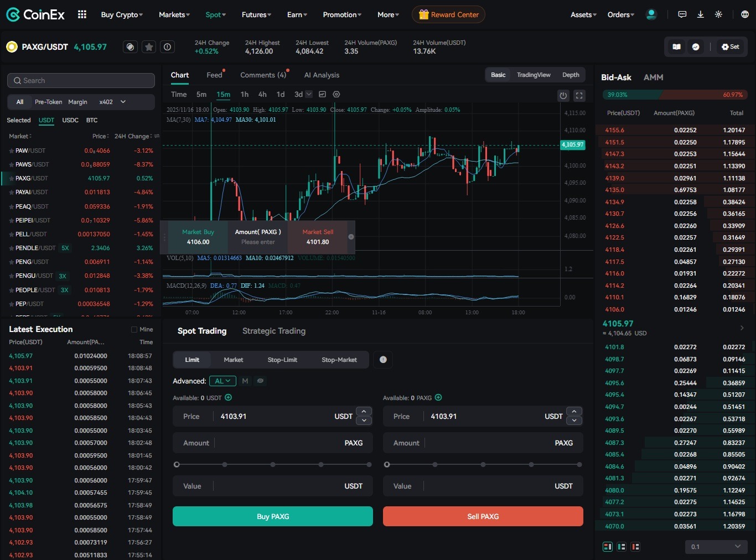Toggle chart indicators power button
756x560 pixels.
tap(563, 95)
